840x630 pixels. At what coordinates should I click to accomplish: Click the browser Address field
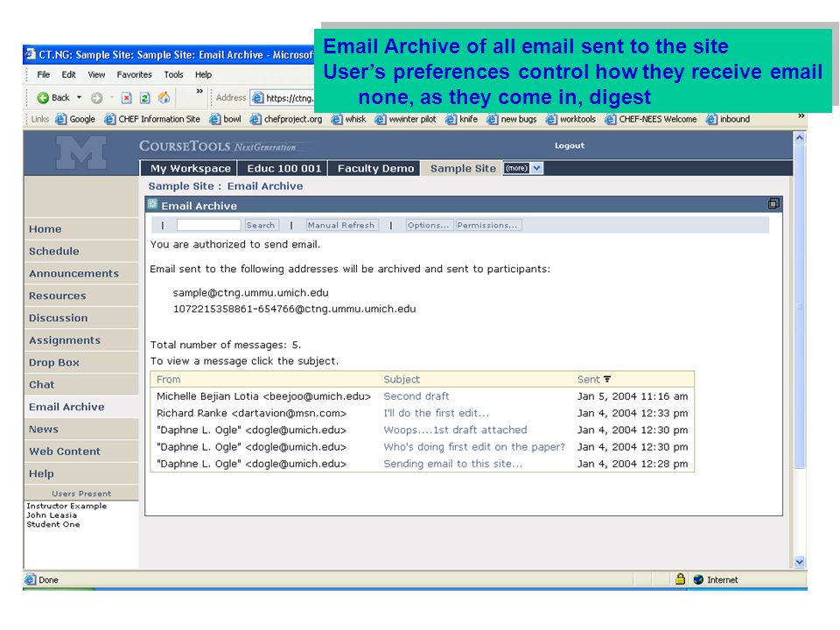[x=283, y=97]
